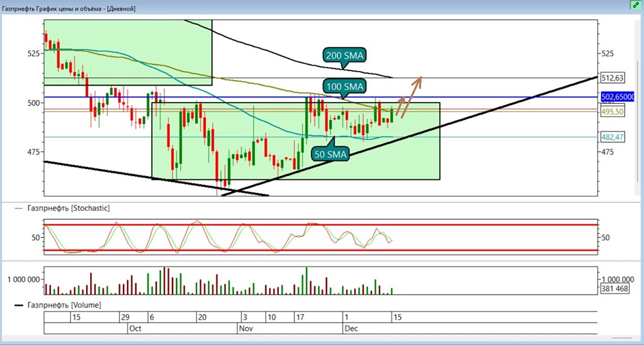This screenshot has height=345, width=644.
Task: Select the Oct month label on timeline
Action: pyautogui.click(x=135, y=328)
